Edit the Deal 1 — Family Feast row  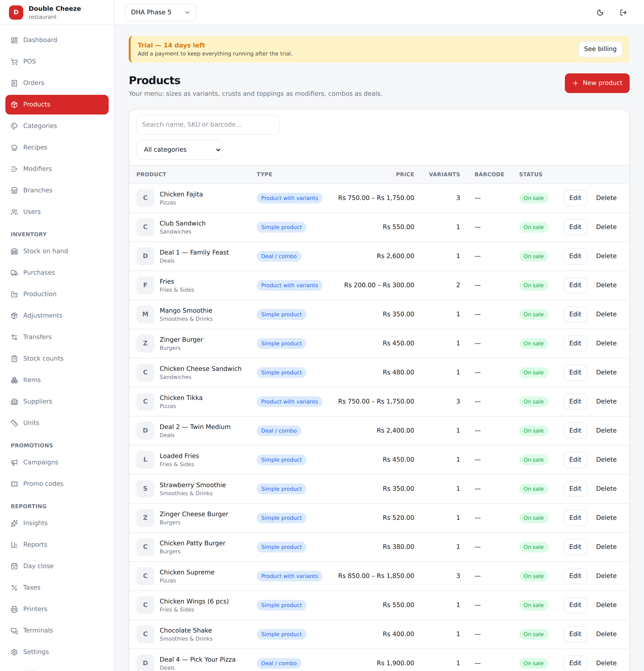tap(575, 256)
